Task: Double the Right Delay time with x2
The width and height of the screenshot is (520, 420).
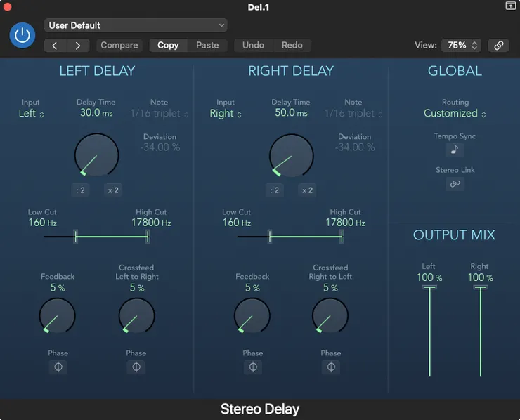Action: (x=307, y=190)
